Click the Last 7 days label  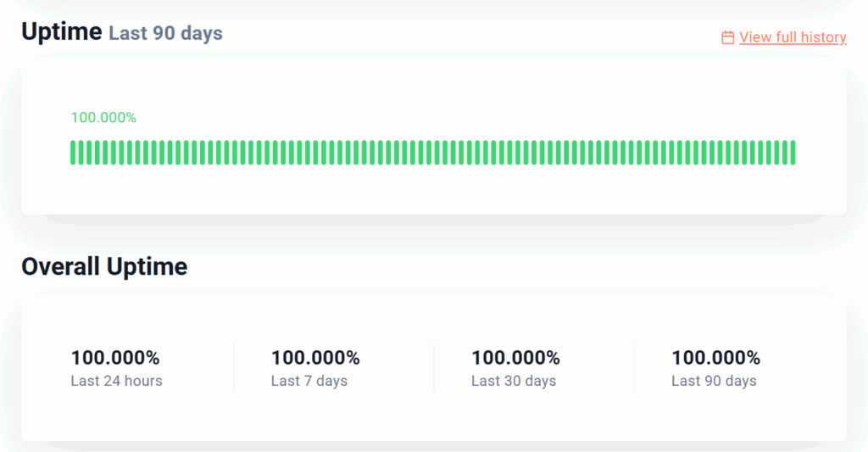coord(309,381)
